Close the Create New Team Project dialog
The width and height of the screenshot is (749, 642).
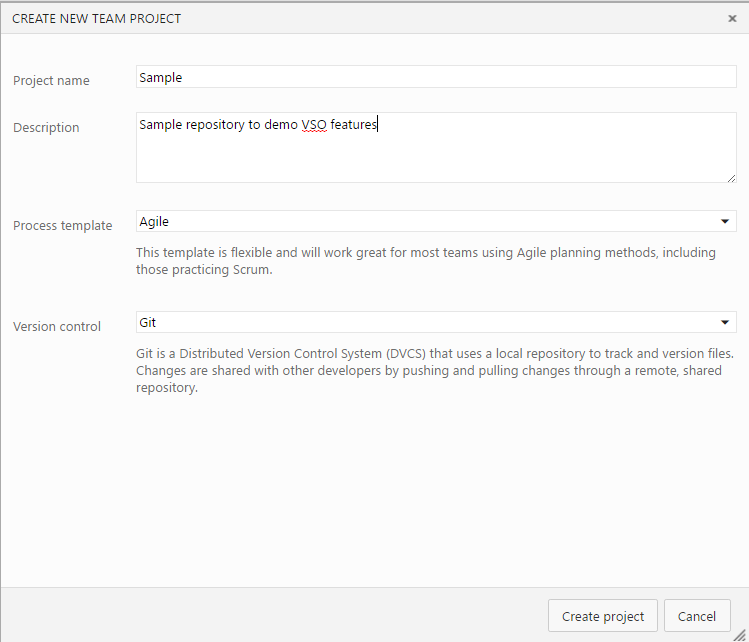click(732, 18)
